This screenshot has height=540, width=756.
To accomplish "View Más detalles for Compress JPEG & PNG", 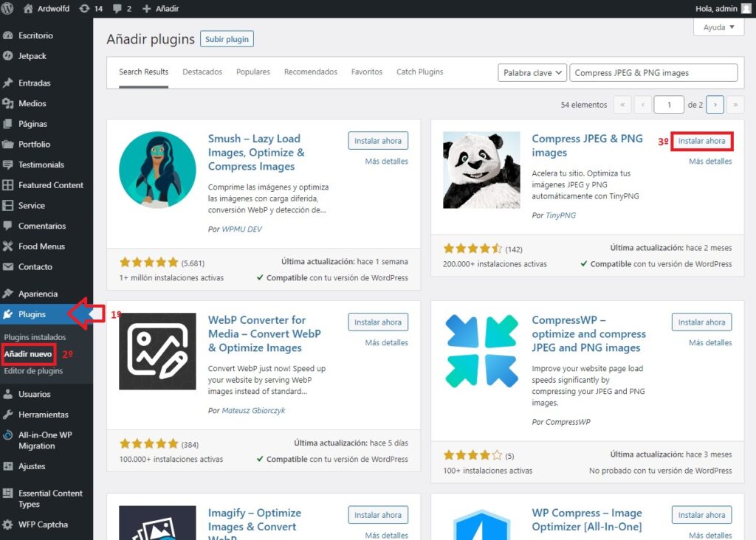I will (710, 162).
